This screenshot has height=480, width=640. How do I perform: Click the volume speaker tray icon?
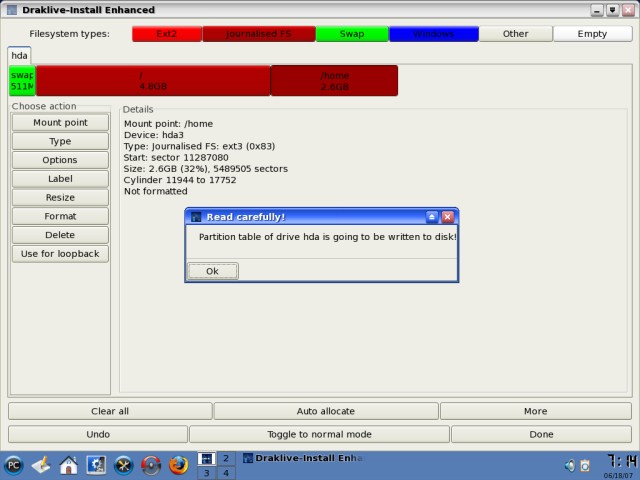[x=569, y=465]
